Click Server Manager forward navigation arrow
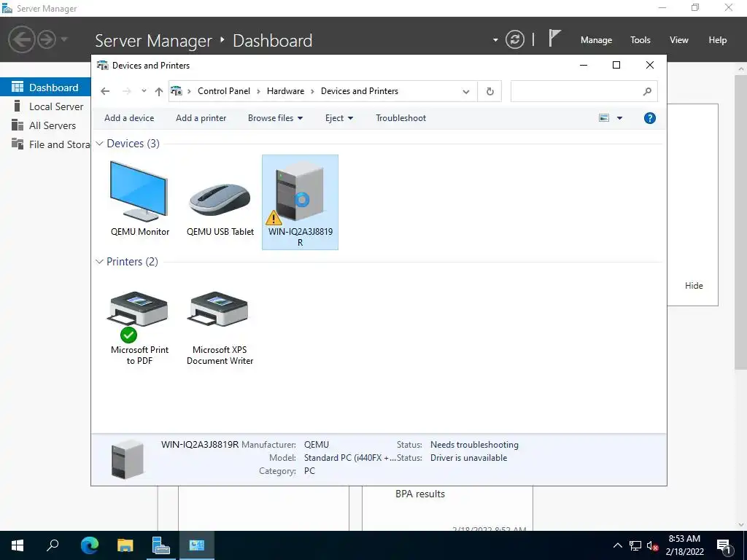The image size is (747, 560). tap(47, 39)
